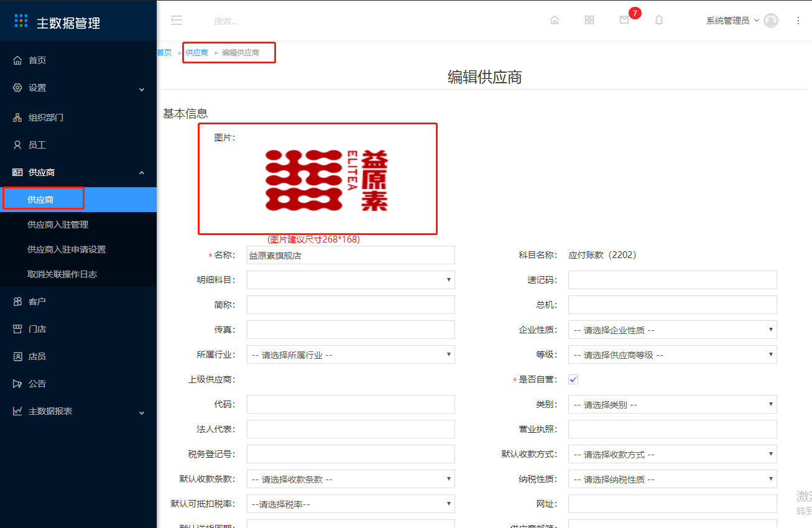Open the 类别 dropdown
The width and height of the screenshot is (812, 528).
673,404
